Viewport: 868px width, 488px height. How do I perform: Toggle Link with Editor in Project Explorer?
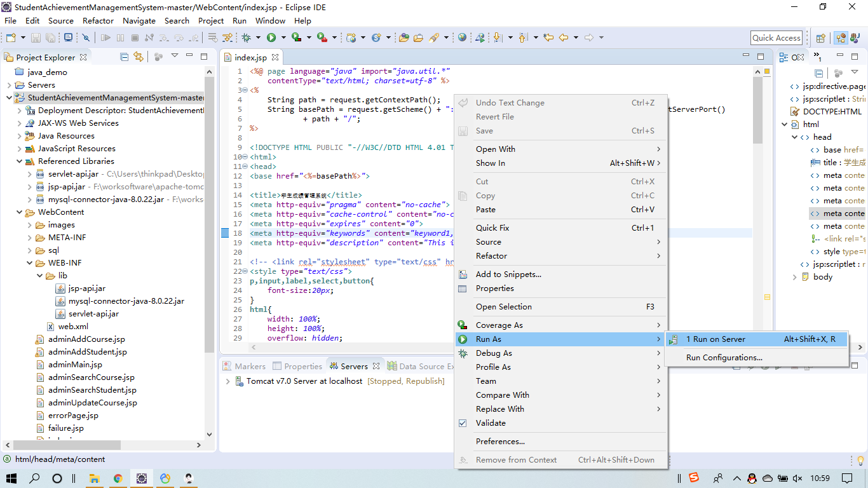pos(138,57)
